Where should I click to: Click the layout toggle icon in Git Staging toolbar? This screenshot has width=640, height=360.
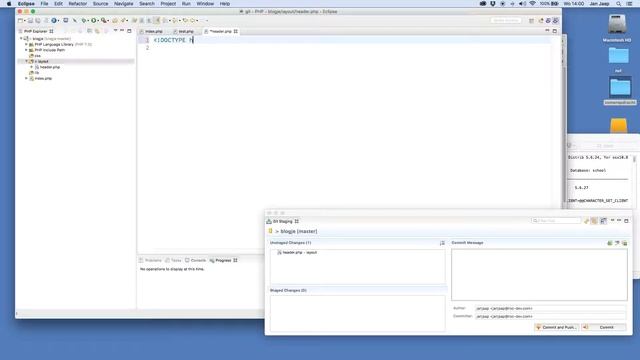(x=603, y=221)
